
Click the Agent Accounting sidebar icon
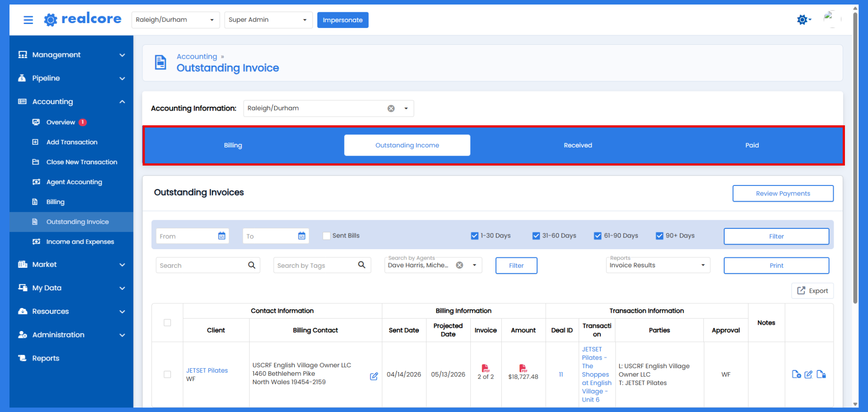[x=36, y=182]
